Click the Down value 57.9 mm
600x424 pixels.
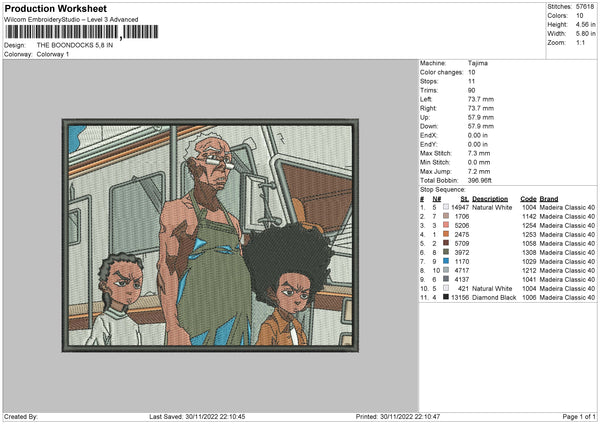click(x=481, y=126)
